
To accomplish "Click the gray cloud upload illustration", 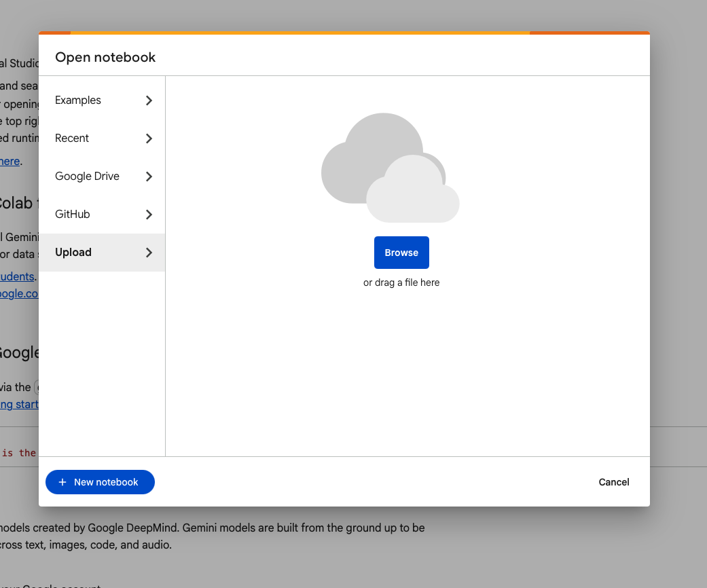I will (389, 168).
